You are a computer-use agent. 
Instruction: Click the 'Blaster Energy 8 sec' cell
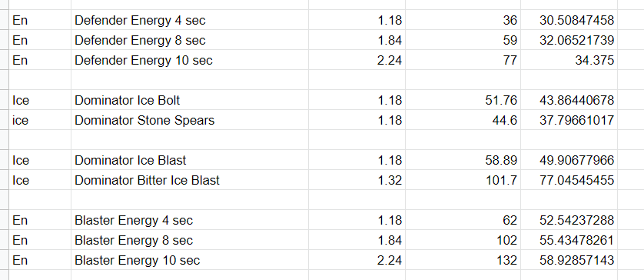pyautogui.click(x=190, y=240)
